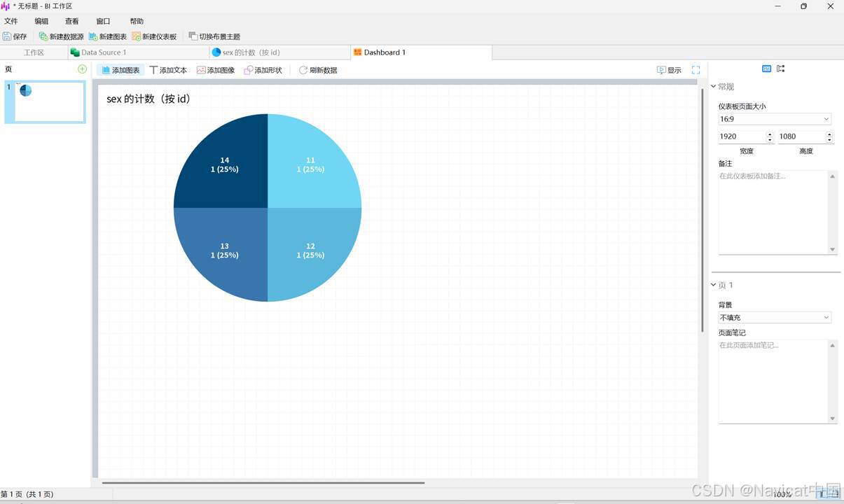Image resolution: width=844 pixels, height=504 pixels.
Task: Click 新建数据源 toolbar icon
Action: (x=43, y=36)
